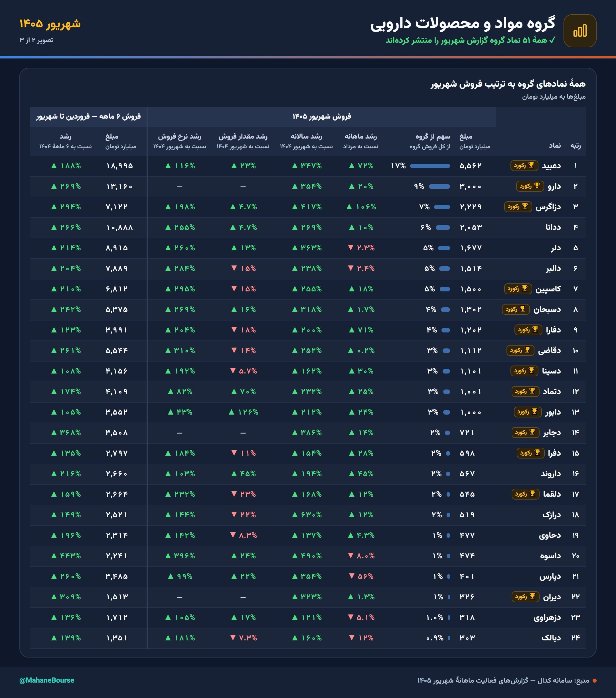Click the شهریور ۱۴۰۵ date title

point(50,24)
